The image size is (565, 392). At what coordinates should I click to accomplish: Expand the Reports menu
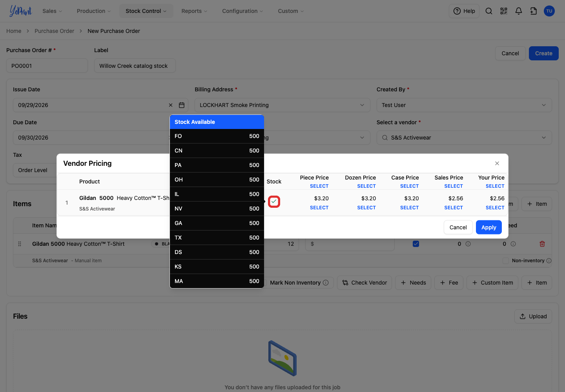point(194,11)
